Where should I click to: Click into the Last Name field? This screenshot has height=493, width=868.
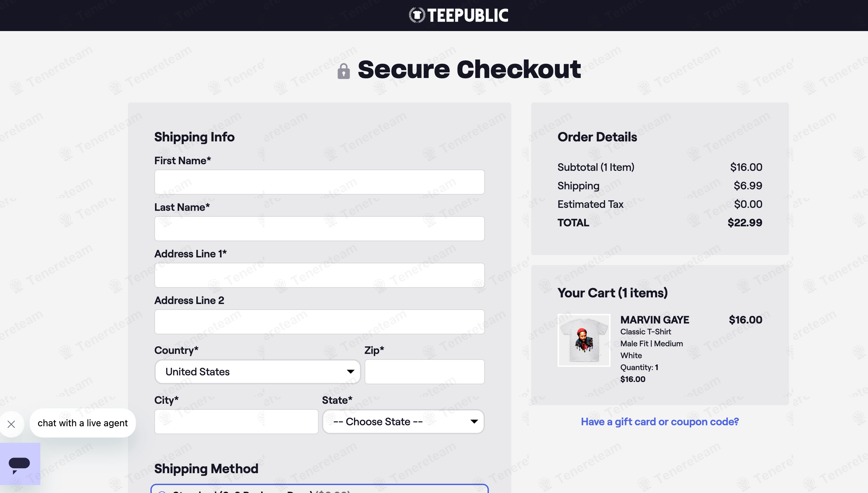coord(319,229)
